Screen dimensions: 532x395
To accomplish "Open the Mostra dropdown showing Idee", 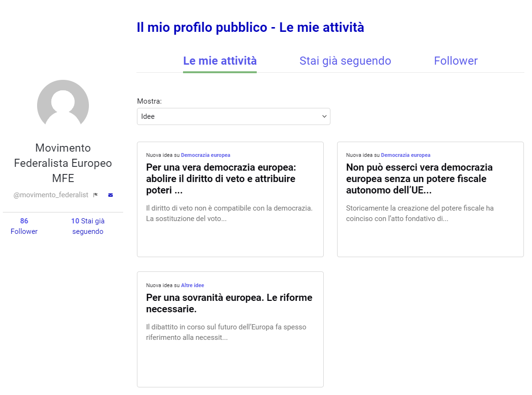I will [233, 116].
